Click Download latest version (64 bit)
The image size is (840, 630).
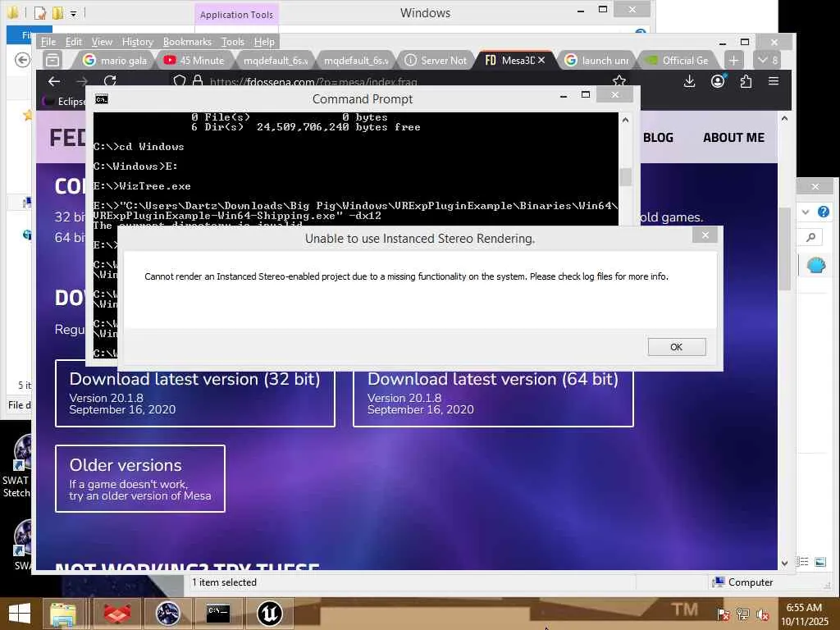point(493,393)
